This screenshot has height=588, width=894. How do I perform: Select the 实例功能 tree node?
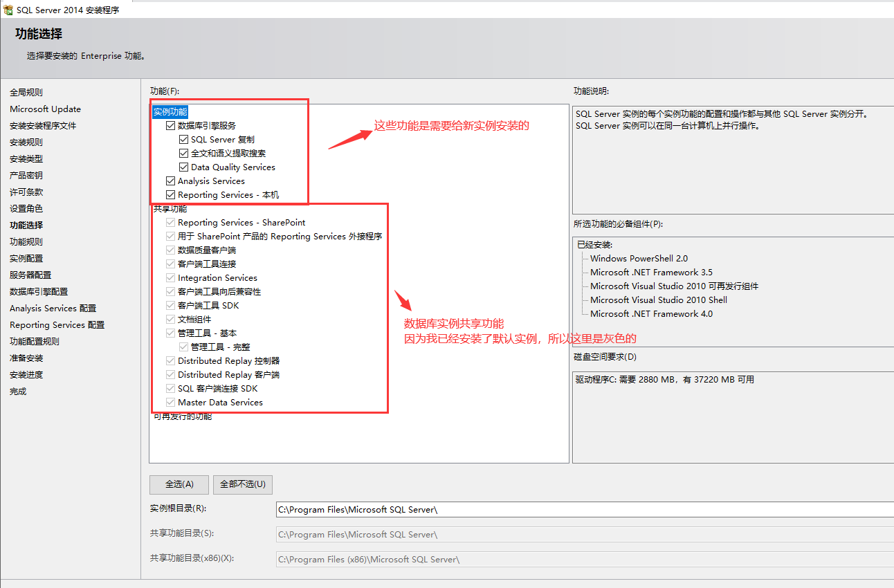[x=170, y=112]
